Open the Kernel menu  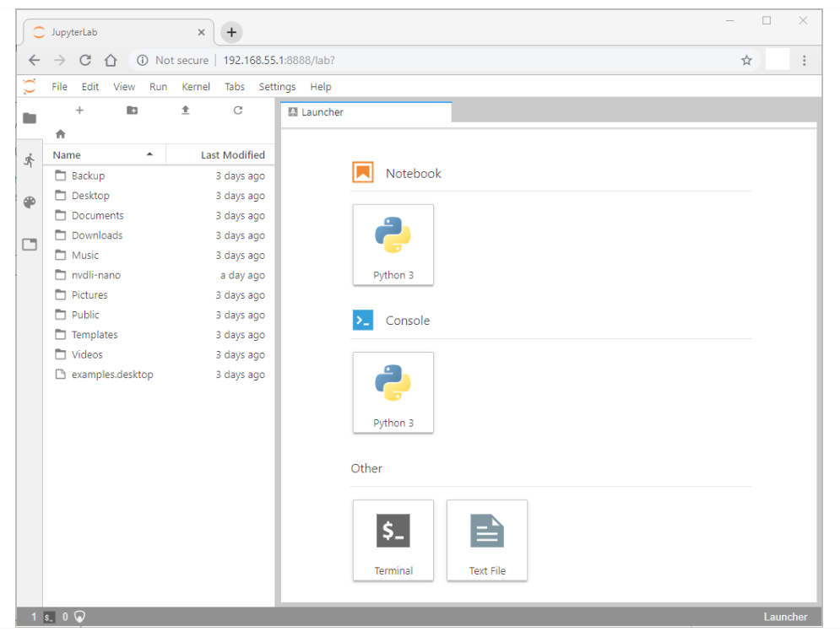pyautogui.click(x=196, y=87)
